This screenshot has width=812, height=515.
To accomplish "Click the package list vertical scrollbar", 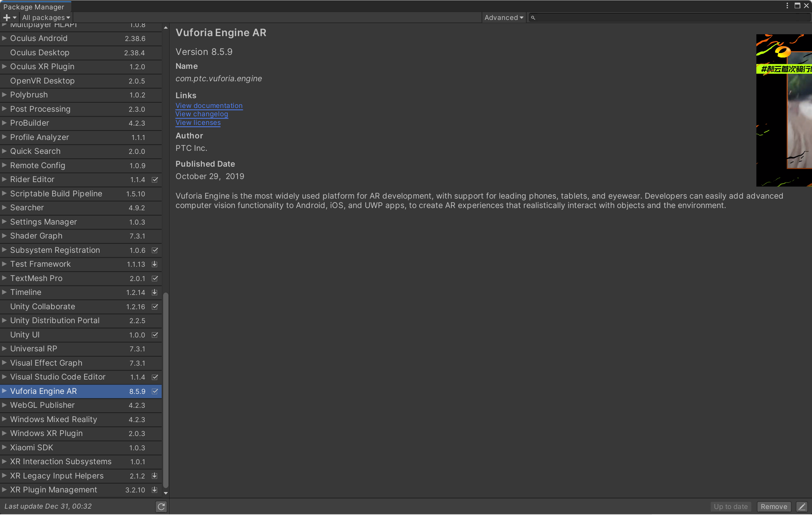I will pos(166,390).
